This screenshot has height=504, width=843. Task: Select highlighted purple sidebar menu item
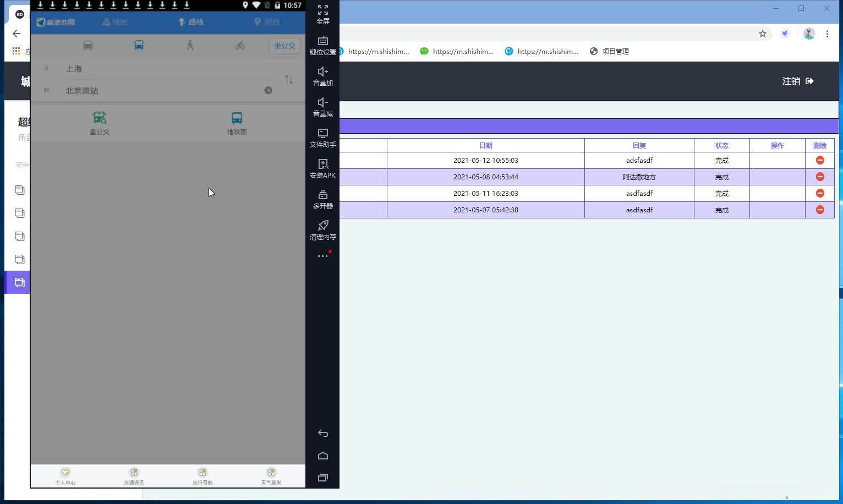(x=17, y=282)
